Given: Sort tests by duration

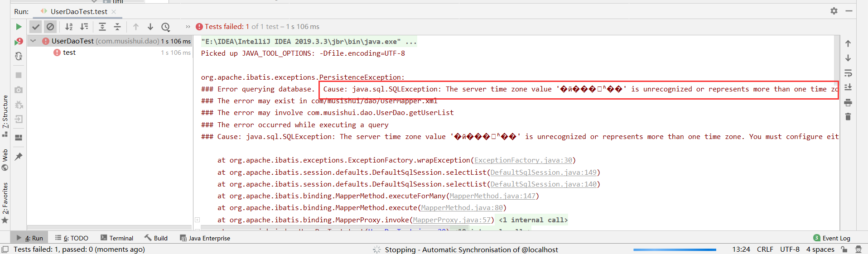Looking at the screenshot, I should coord(84,27).
